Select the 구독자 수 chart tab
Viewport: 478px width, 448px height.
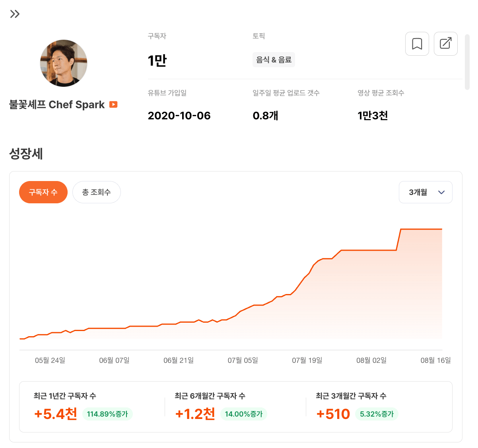coord(43,192)
